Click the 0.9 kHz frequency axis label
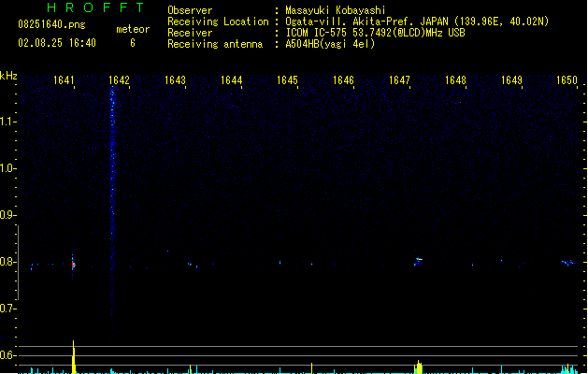588x374 pixels. 7,215
